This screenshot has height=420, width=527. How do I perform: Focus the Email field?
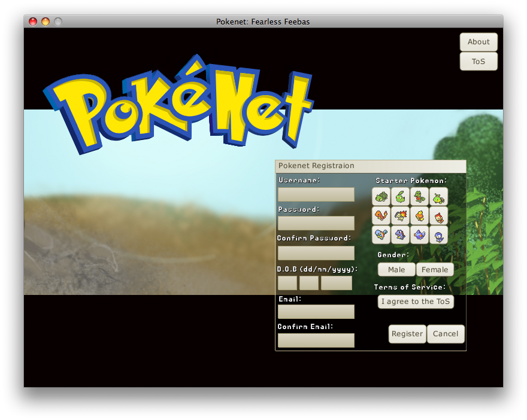click(316, 312)
